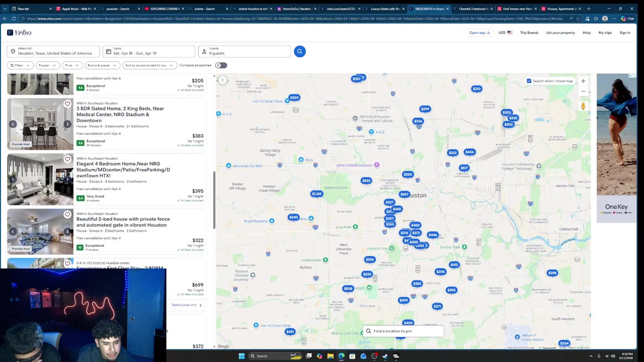Click the blue search magnifier button

[299, 51]
